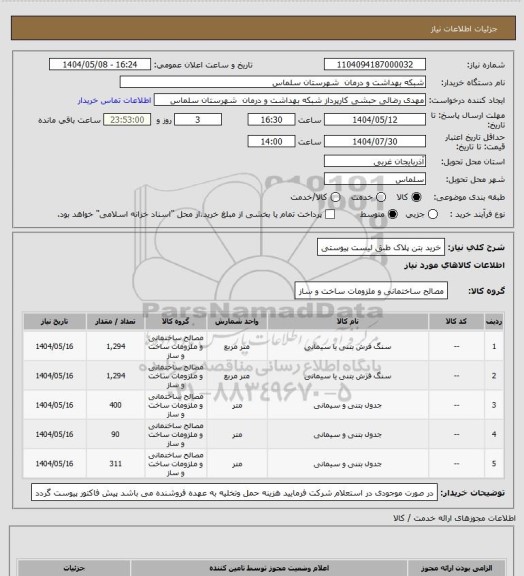The height and width of the screenshot is (576, 524).
Task: Click the delivery province field آذربایجان غربی
Action: (x=375, y=161)
